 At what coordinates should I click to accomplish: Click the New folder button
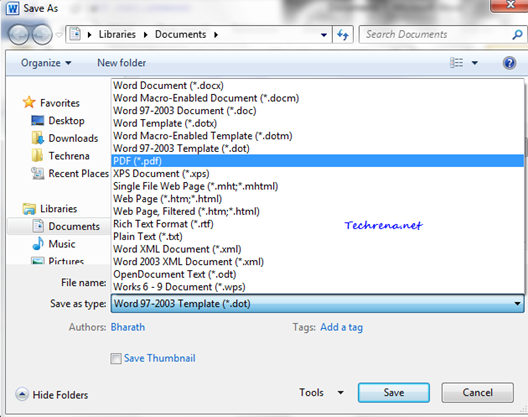point(122,63)
